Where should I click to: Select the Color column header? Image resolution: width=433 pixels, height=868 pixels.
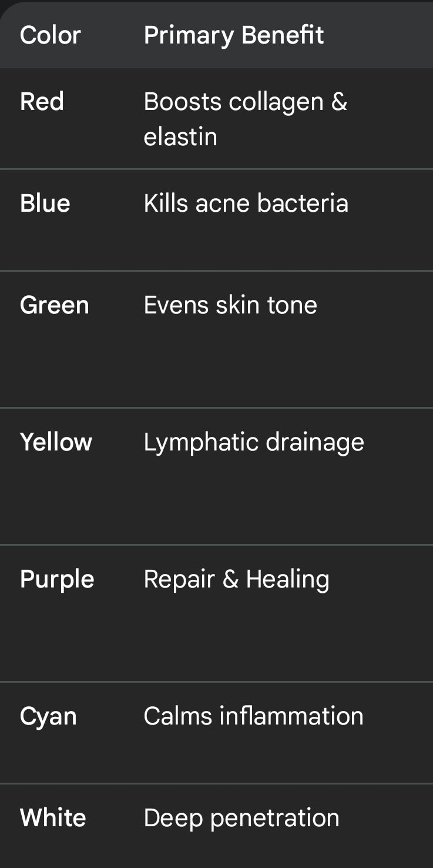click(50, 35)
